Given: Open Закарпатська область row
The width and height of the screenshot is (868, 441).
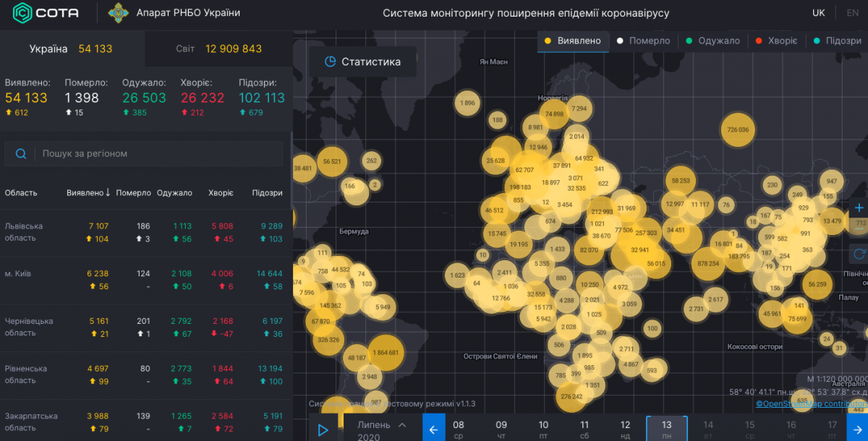Looking at the screenshot, I should click(x=145, y=421).
